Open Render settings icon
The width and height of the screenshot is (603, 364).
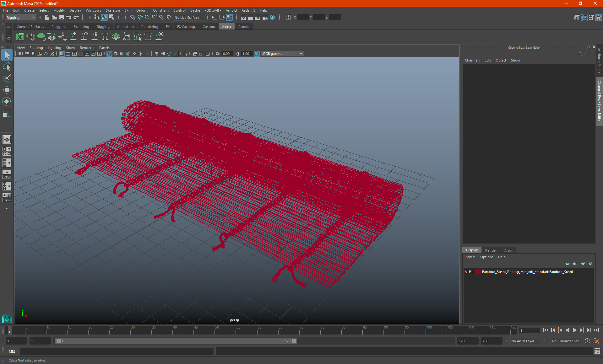point(265,18)
